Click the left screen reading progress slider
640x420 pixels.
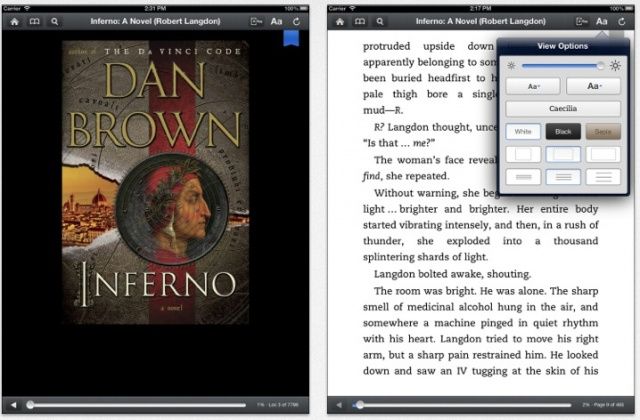[137, 405]
